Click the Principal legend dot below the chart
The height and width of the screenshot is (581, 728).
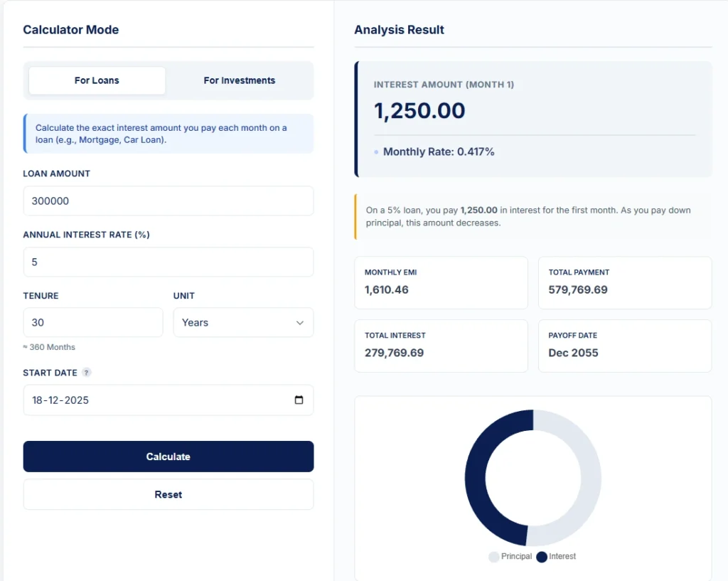tap(493, 557)
